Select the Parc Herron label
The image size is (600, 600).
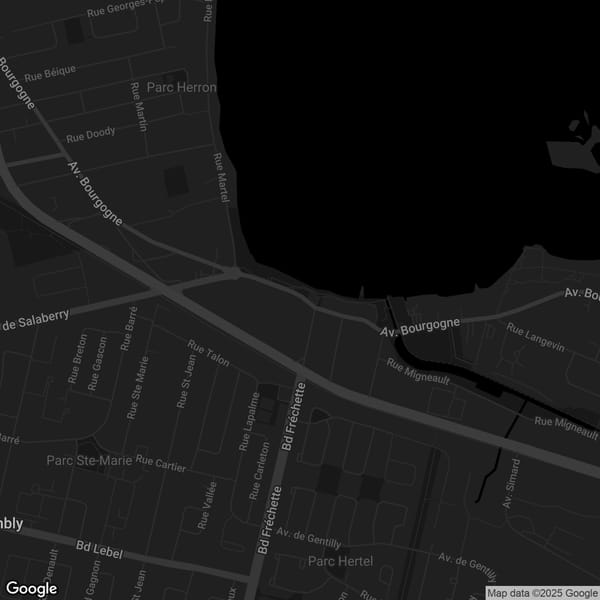point(181,88)
